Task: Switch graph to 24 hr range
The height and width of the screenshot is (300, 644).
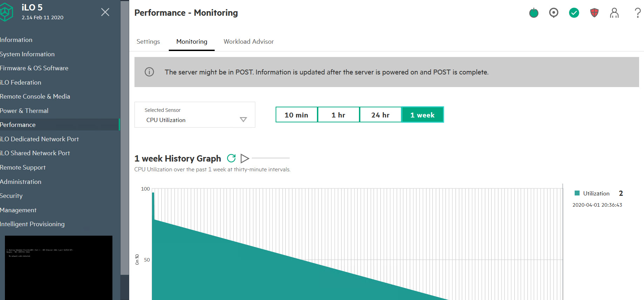Action: (x=380, y=115)
